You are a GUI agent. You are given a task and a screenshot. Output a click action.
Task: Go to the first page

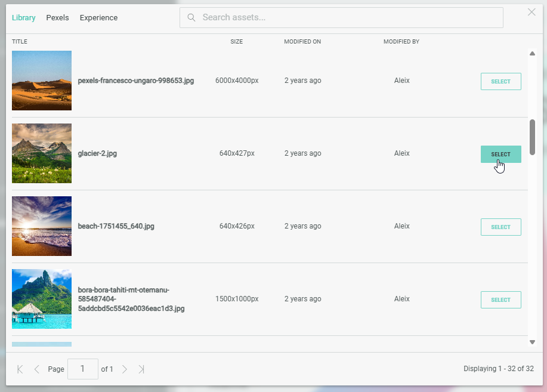tap(20, 369)
